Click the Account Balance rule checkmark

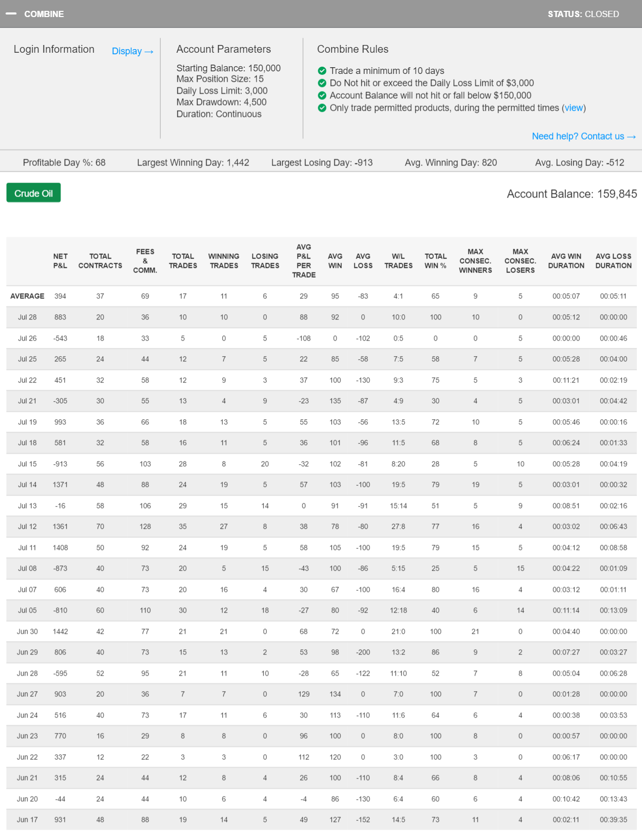pos(322,96)
